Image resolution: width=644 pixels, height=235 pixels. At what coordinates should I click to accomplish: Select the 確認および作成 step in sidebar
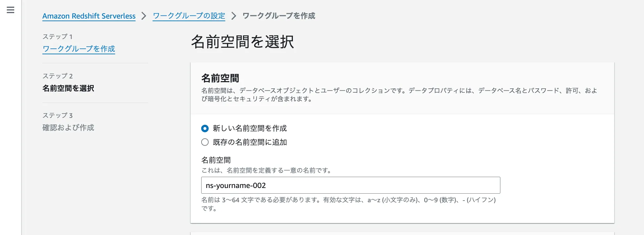[x=68, y=128]
